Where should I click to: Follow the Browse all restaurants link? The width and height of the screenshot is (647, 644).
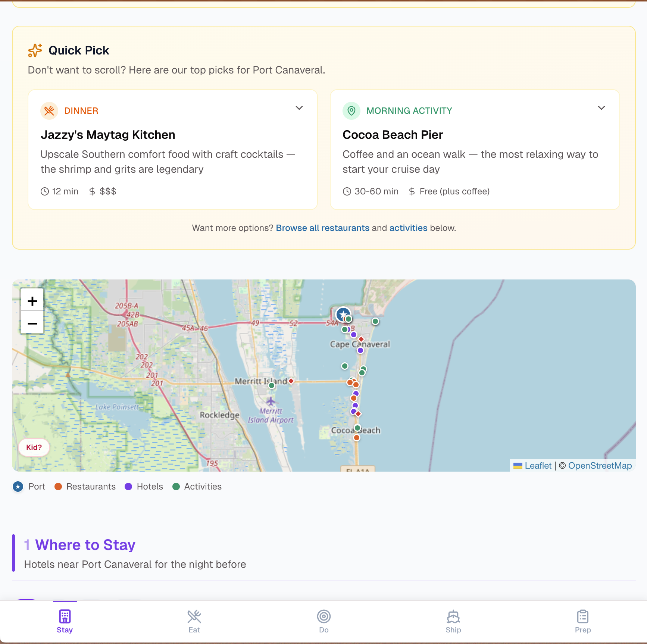coord(322,228)
